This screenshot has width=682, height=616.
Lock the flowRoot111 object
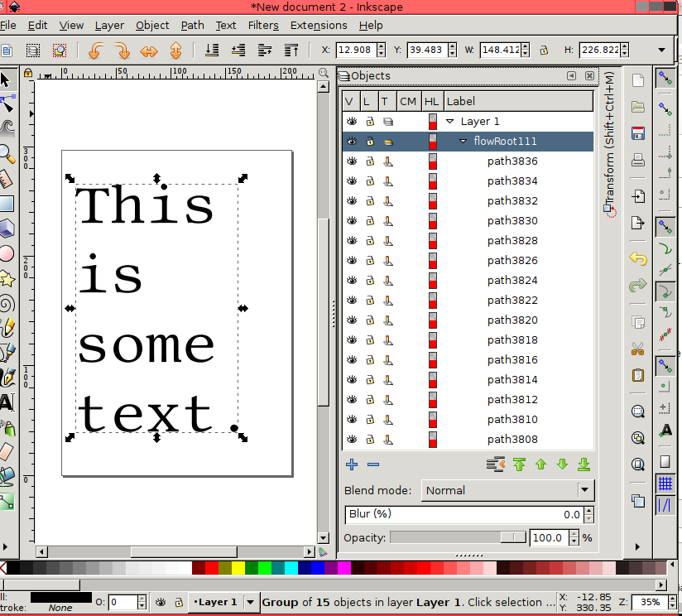(x=370, y=141)
